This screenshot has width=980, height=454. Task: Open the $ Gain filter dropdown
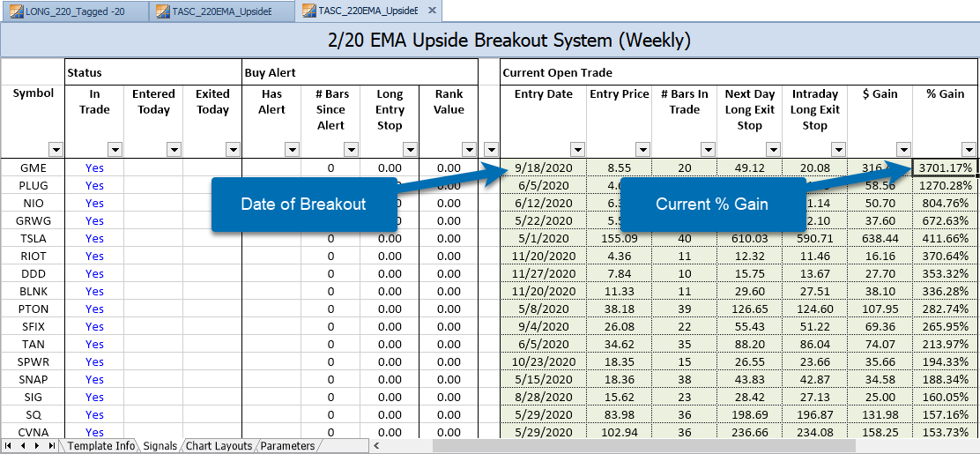903,150
